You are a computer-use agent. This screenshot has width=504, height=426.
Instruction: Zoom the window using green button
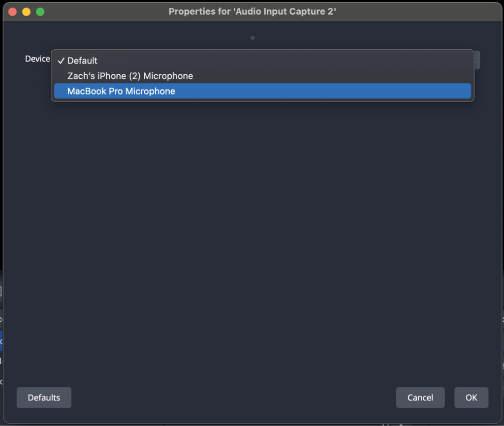pos(40,11)
